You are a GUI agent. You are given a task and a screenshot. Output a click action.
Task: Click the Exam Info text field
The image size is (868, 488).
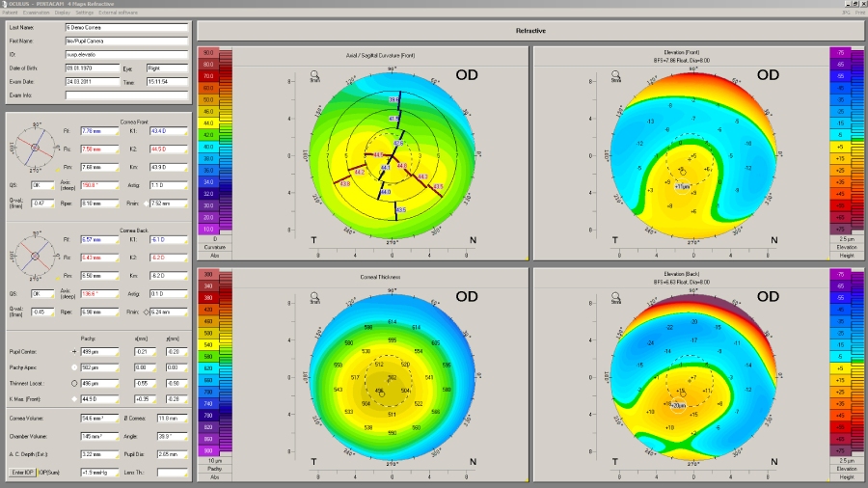click(126, 95)
